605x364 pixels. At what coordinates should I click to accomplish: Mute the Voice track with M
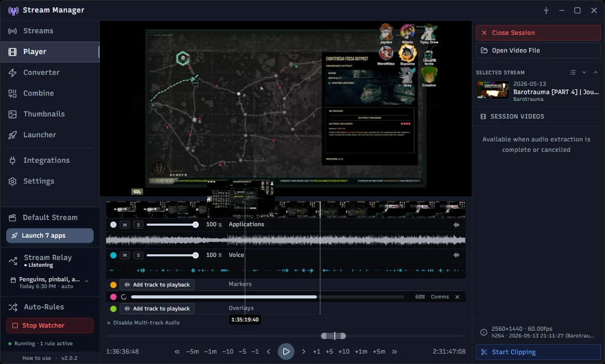(x=125, y=255)
